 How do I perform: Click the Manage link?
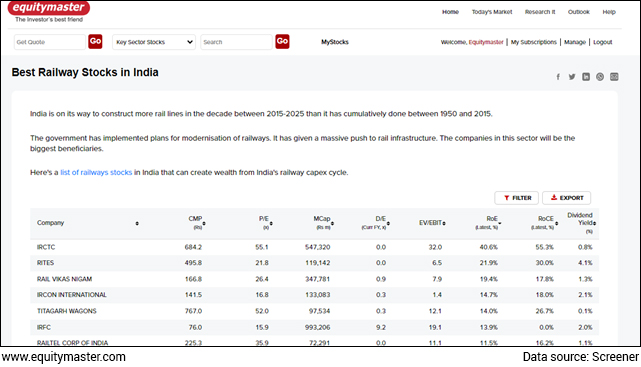(x=575, y=42)
